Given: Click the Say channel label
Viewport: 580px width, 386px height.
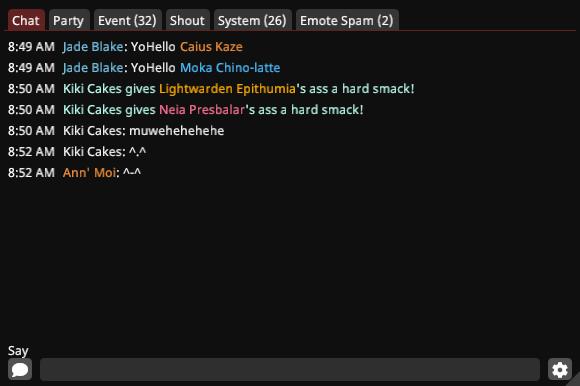Looking at the screenshot, I should click(18, 351).
